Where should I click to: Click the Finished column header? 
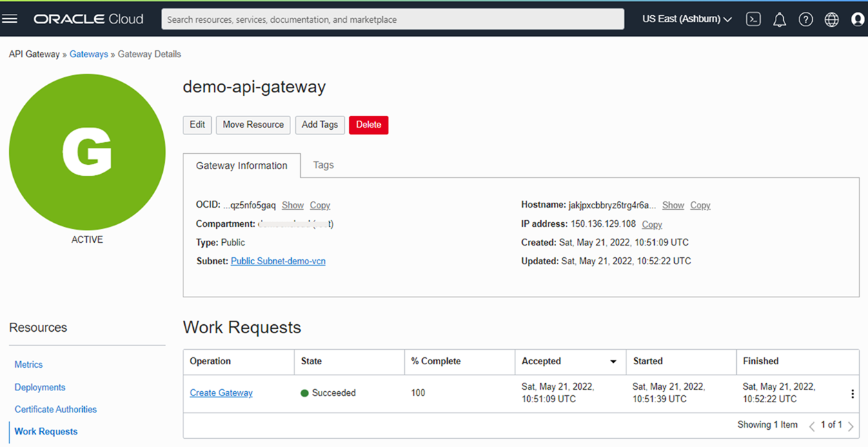(798, 361)
